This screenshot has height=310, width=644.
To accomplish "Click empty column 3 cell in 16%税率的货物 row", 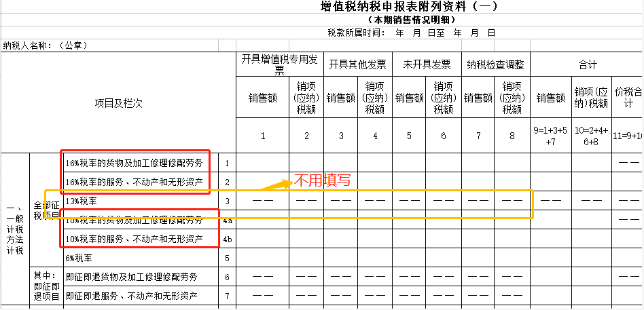I will 341,163.
